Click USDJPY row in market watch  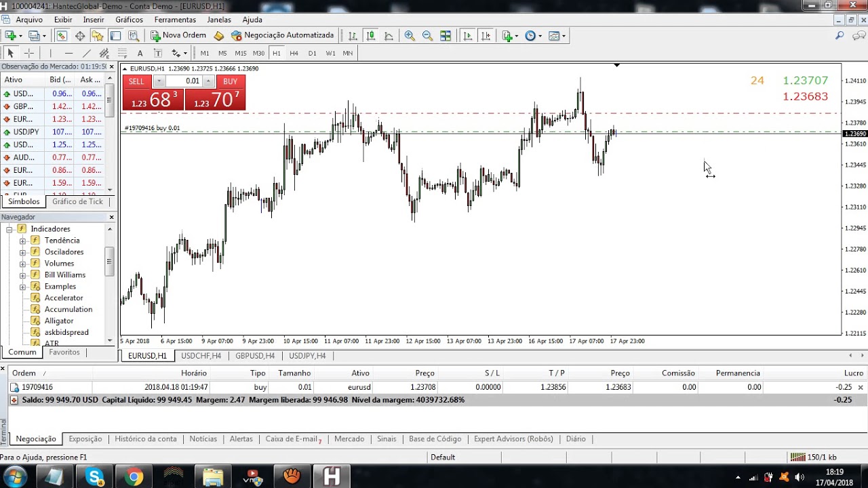[52, 132]
